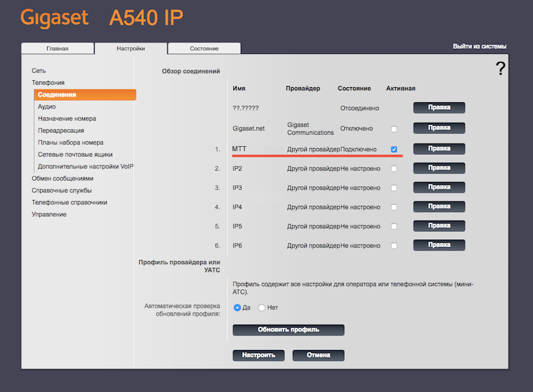This screenshot has height=392, width=533.
Task: Edit the Gigaset.net connection via Правка
Action: click(x=439, y=128)
